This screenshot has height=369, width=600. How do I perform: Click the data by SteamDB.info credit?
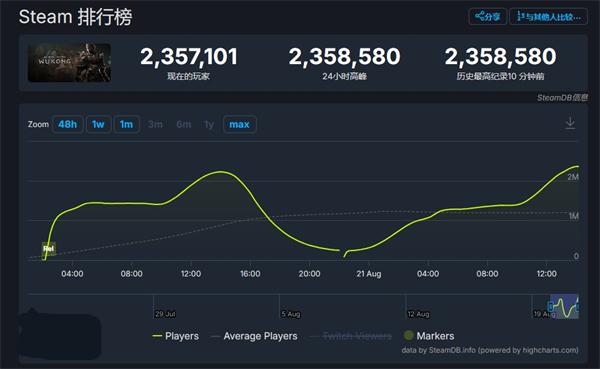pyautogui.click(x=490, y=350)
